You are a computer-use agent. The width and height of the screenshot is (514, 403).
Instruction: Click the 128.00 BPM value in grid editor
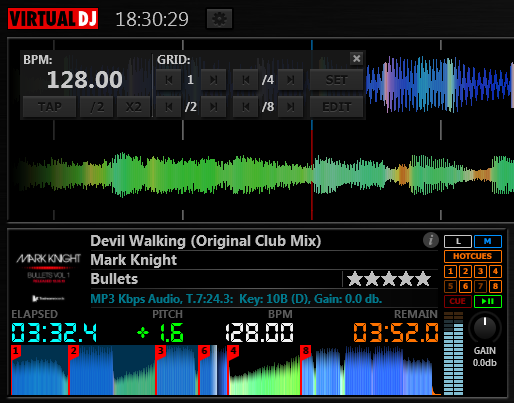[85, 80]
